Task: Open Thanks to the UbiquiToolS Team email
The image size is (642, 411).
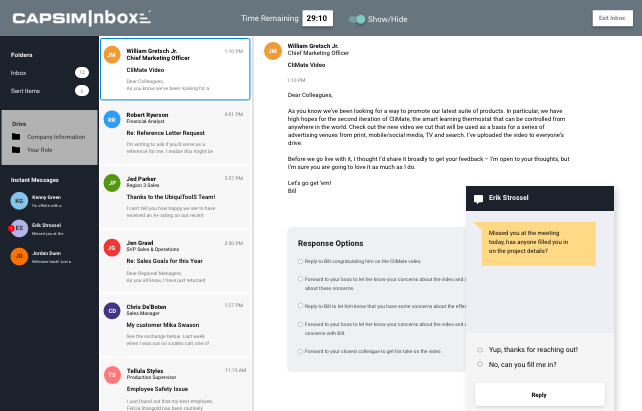Action: (x=175, y=197)
